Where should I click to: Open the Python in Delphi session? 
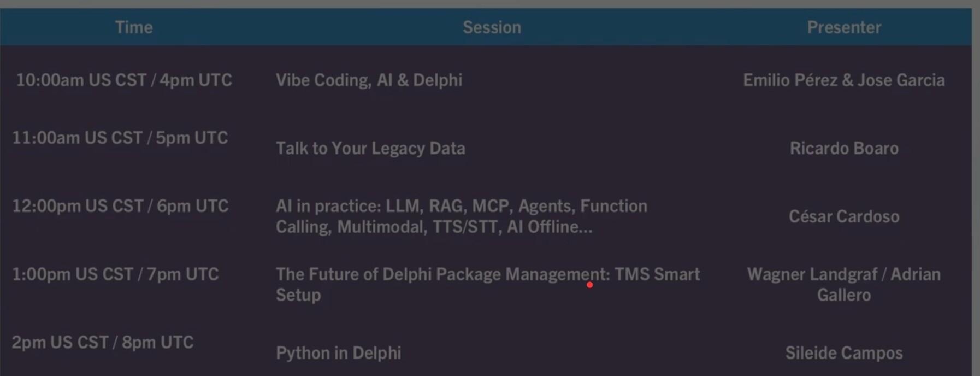click(338, 353)
